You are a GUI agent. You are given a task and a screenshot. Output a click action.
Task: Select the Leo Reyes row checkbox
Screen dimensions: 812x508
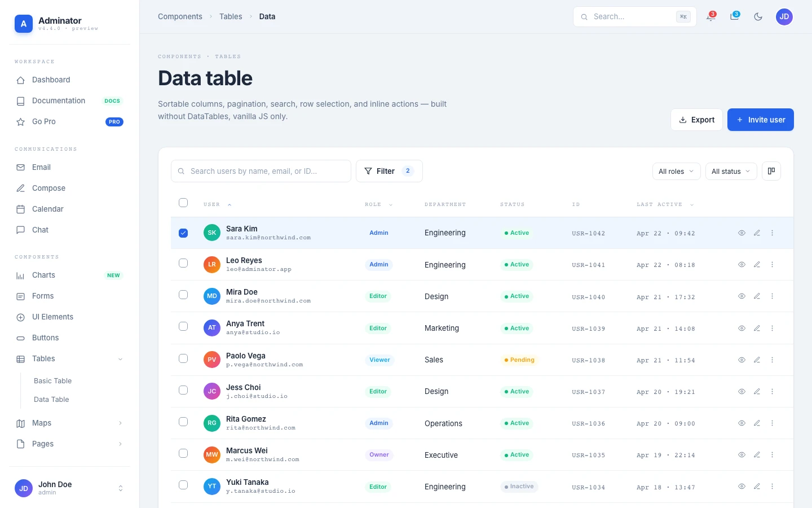183,263
